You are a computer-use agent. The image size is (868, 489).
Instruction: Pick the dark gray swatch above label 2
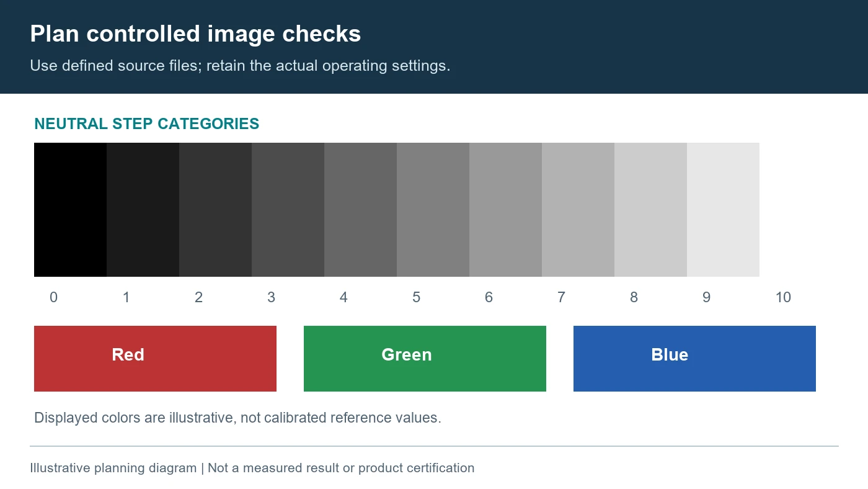(215, 210)
